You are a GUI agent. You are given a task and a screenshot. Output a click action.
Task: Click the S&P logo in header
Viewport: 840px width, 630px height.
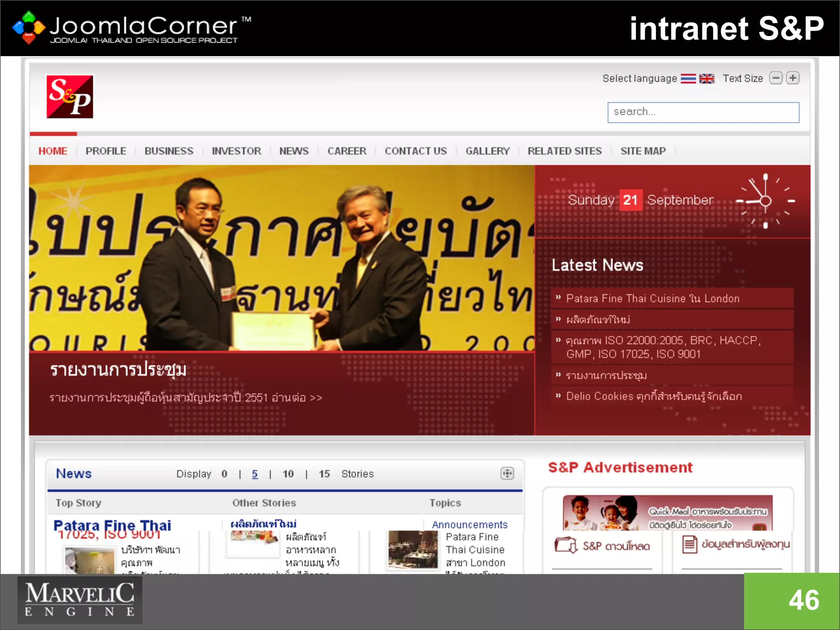(x=70, y=97)
